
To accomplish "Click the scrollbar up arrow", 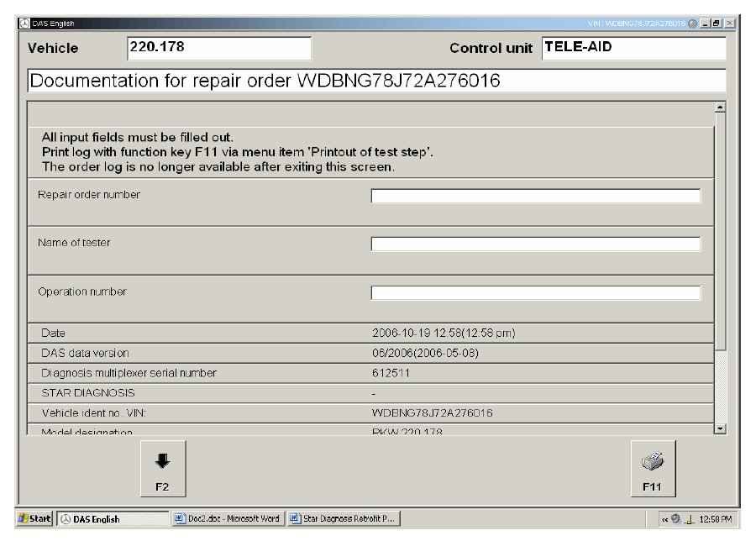I will (x=719, y=108).
